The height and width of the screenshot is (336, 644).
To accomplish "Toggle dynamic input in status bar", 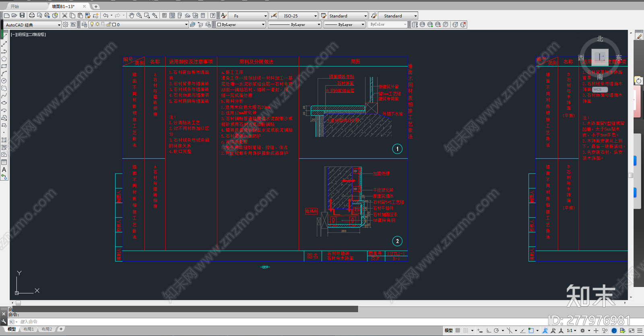I will point(480,330).
